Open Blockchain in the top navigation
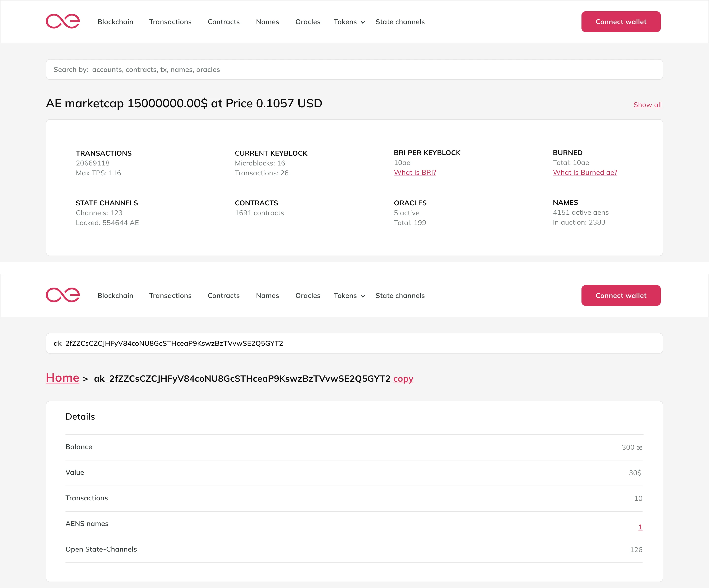 click(115, 22)
